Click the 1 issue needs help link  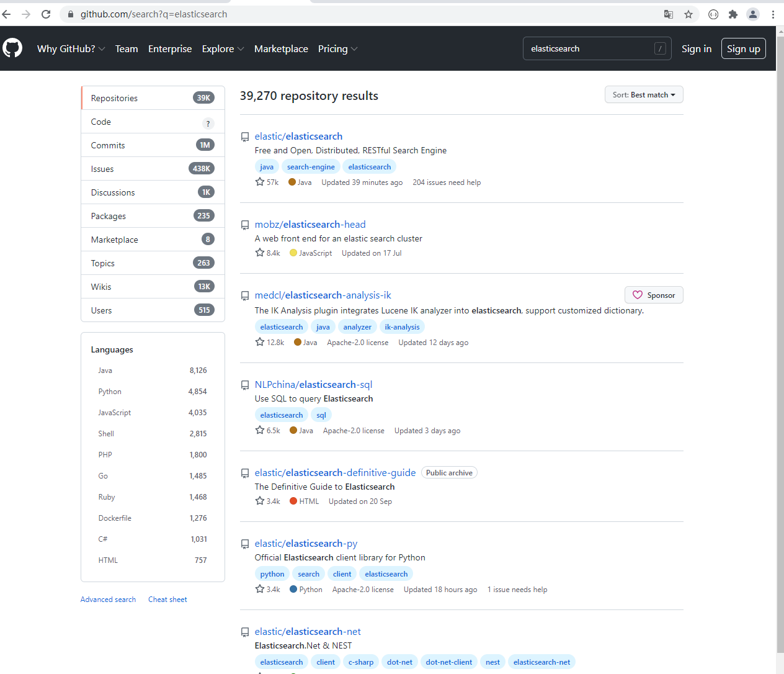517,590
